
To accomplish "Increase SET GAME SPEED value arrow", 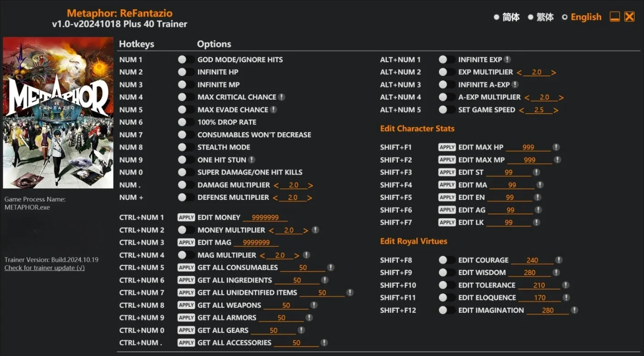I will click(x=556, y=110).
